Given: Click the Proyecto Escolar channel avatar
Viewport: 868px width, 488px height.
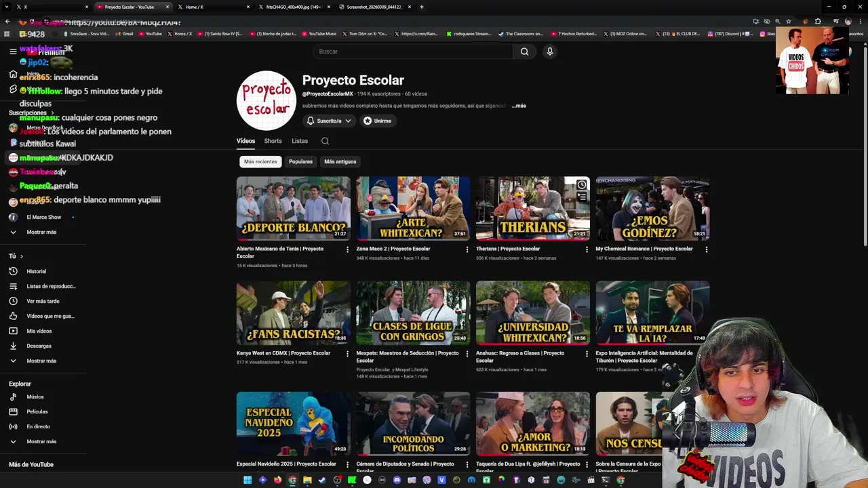Looking at the screenshot, I should tap(267, 100).
